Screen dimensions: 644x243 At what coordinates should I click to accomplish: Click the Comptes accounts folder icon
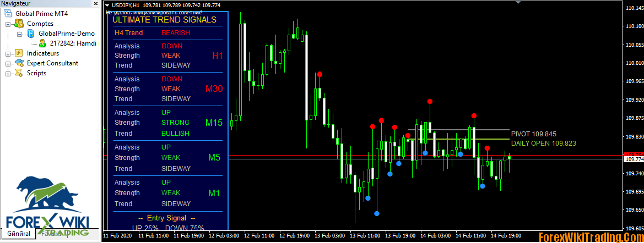pyautogui.click(x=19, y=24)
